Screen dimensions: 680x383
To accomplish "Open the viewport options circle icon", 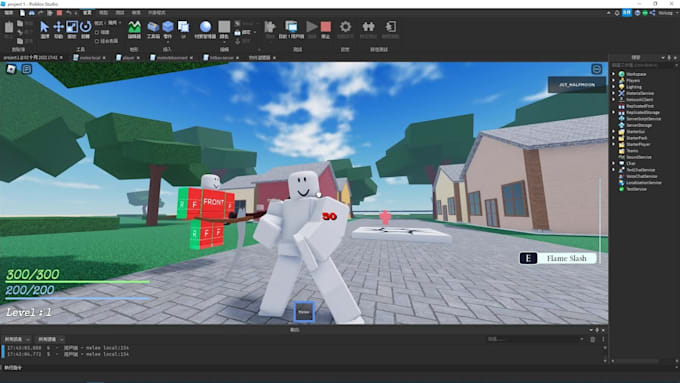I will coord(597,69).
